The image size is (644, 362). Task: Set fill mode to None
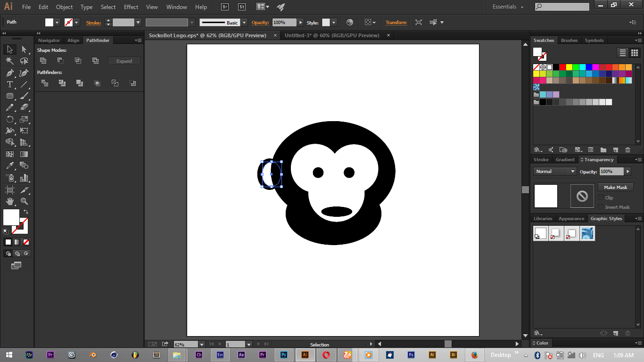26,242
